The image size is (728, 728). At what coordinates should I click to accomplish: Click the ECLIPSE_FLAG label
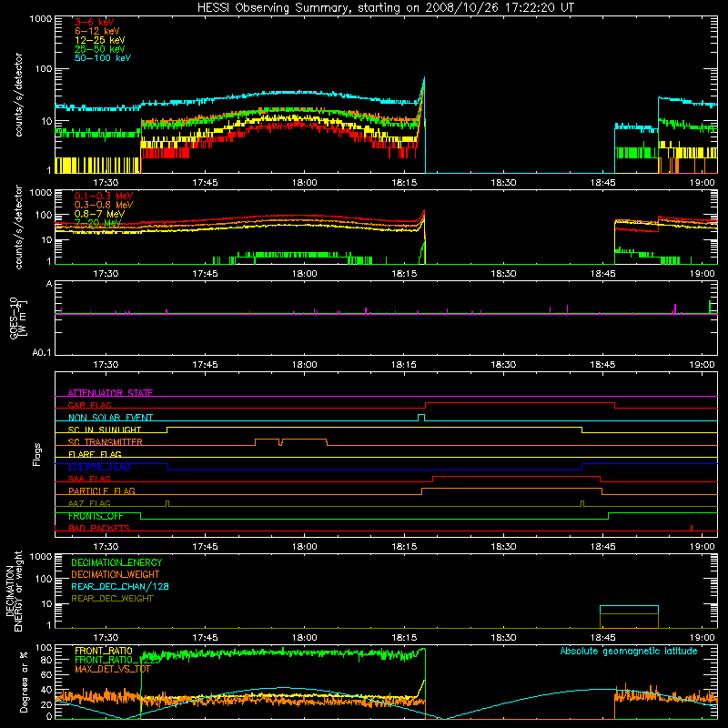(x=99, y=467)
